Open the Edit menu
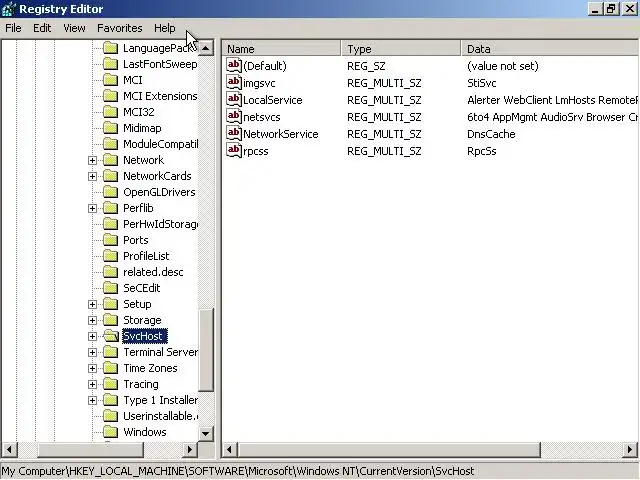The image size is (640, 480). point(42,28)
